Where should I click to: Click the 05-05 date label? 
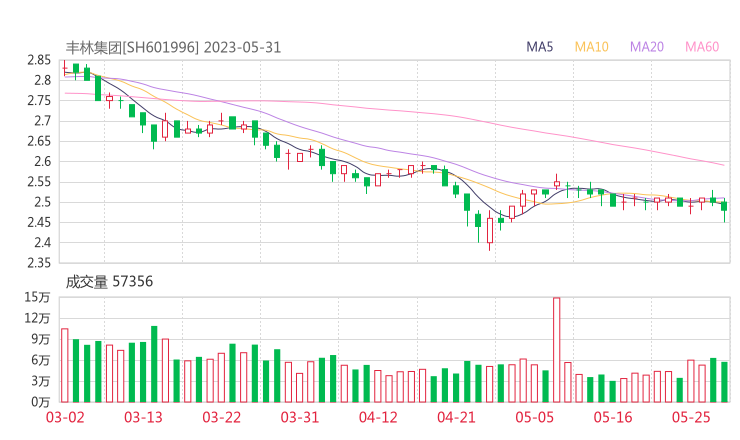tap(535, 417)
